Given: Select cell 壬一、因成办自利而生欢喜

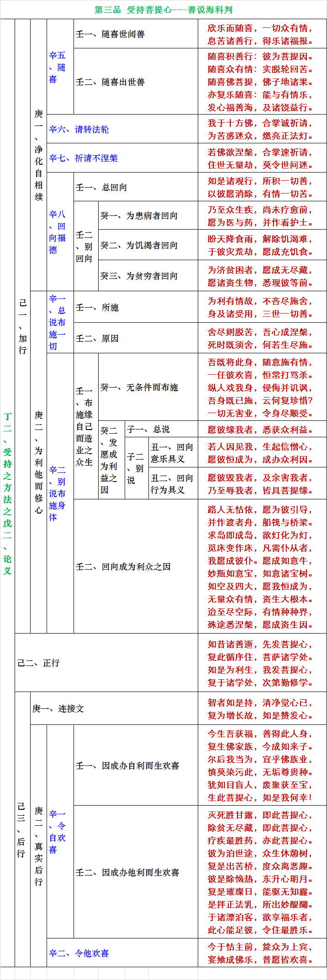Looking at the screenshot, I should pyautogui.click(x=136, y=765).
